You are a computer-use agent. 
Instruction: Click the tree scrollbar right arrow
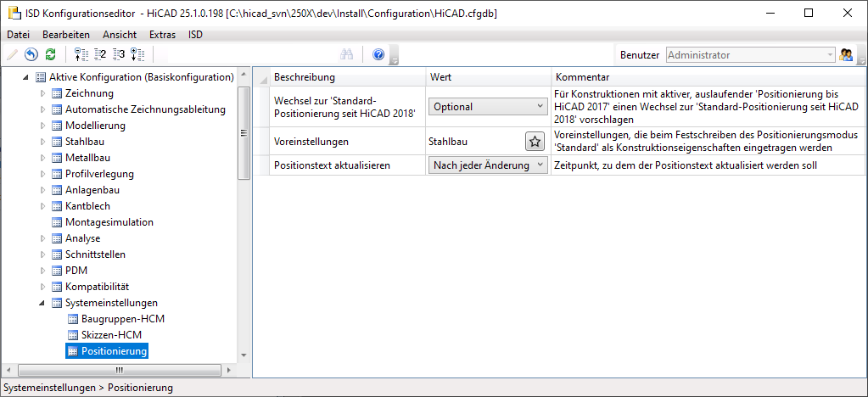pyautogui.click(x=231, y=370)
